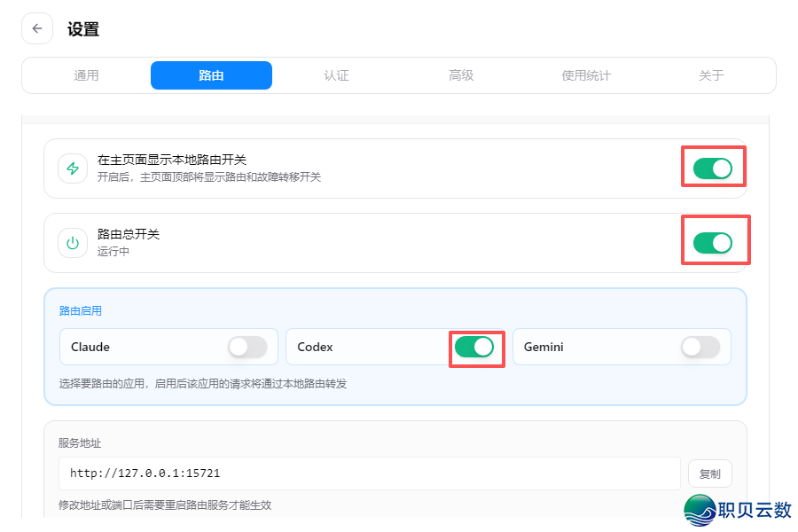
Task: Click the Codex label
Action: click(315, 348)
